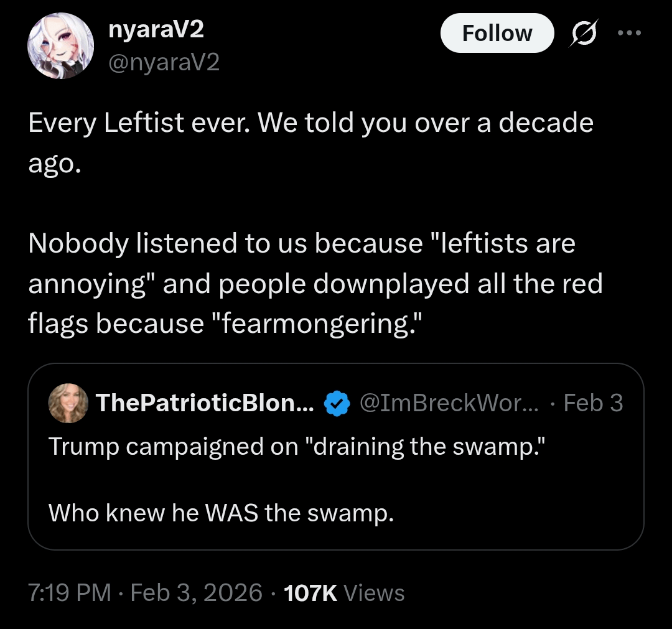This screenshot has width=672, height=629.
Task: Click "Who knew he WAS the swamp" text
Action: [x=222, y=513]
